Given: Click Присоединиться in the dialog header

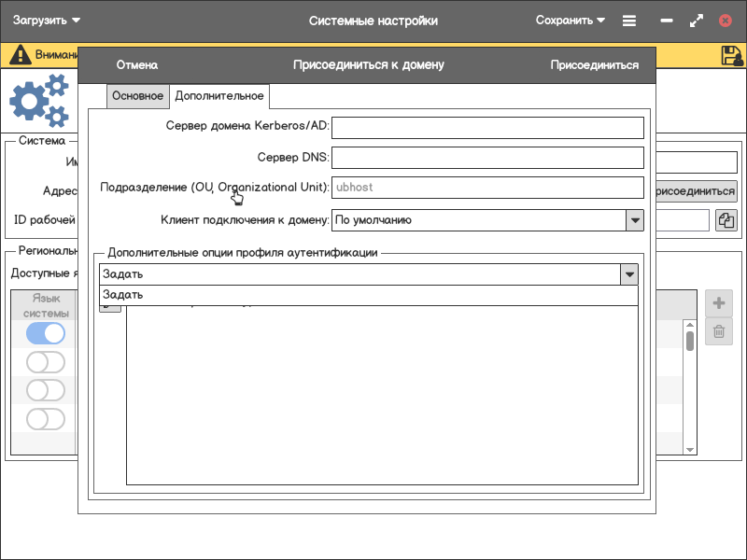Looking at the screenshot, I should coord(594,65).
